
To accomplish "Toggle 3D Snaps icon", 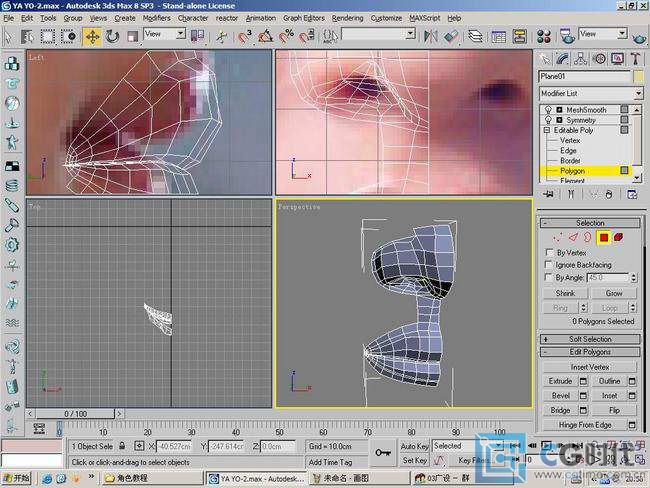I will click(x=245, y=36).
